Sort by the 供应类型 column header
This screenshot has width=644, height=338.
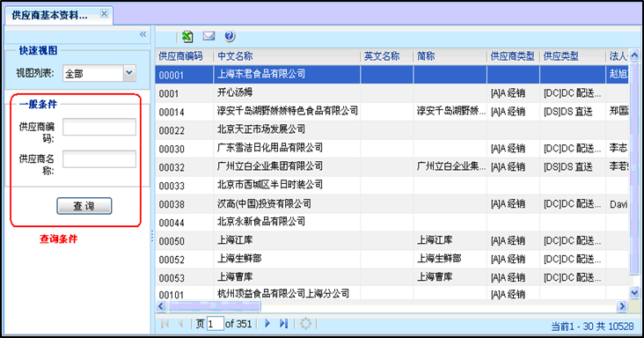[x=573, y=56]
